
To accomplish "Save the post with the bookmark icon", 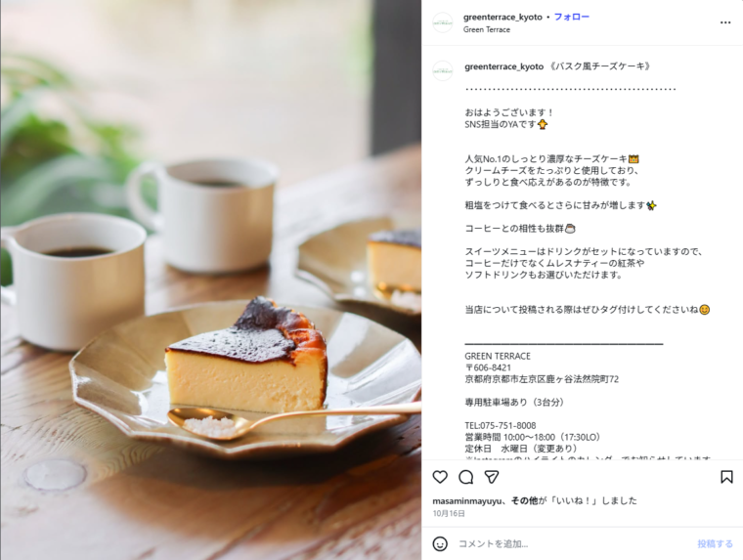I will (726, 477).
